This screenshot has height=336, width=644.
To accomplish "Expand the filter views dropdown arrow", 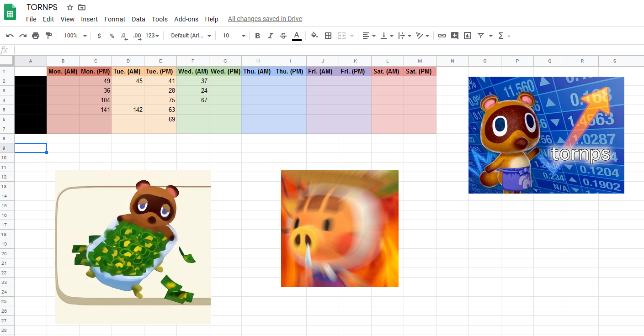I will pos(491,36).
